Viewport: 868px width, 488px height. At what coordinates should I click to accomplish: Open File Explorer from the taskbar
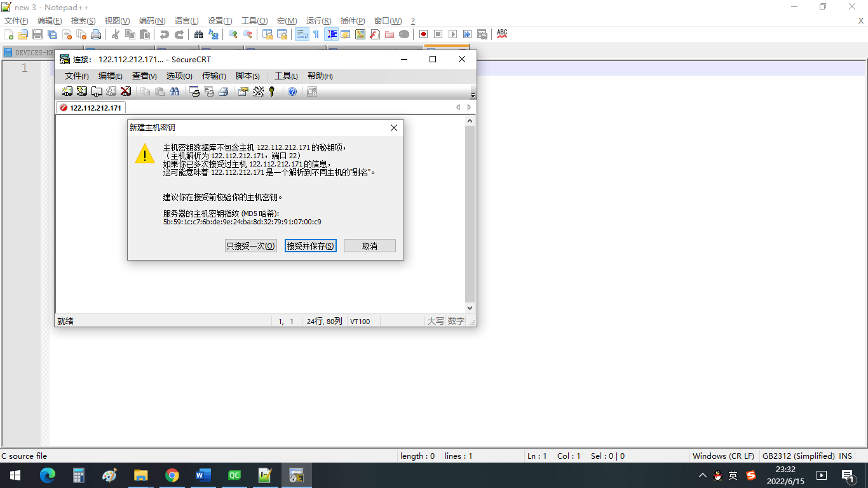coord(140,475)
